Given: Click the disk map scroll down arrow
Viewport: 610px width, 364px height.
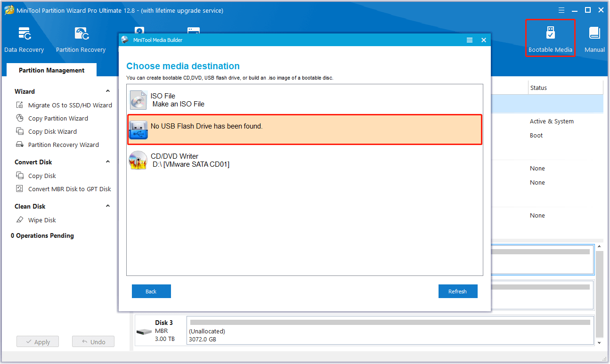Looking at the screenshot, I should click(x=599, y=343).
